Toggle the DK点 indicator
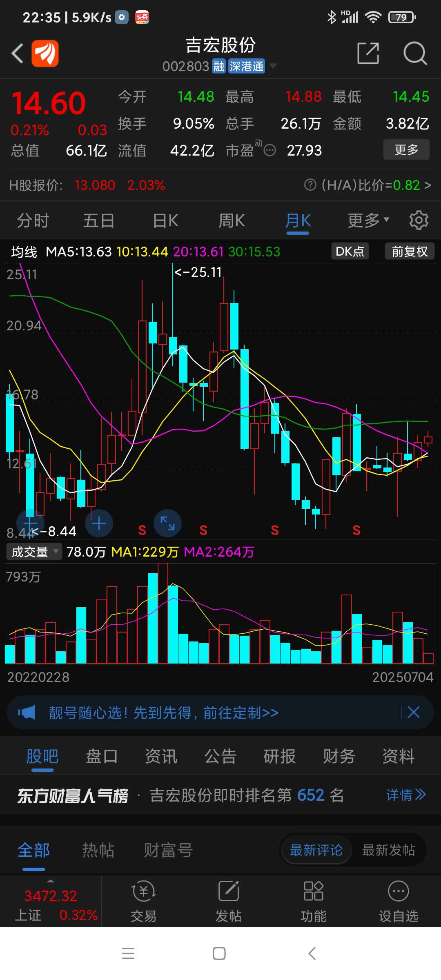 [x=350, y=251]
